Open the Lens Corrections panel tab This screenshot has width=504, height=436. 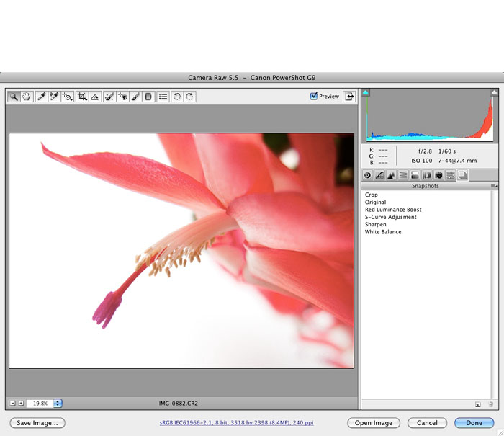pyautogui.click(x=427, y=175)
